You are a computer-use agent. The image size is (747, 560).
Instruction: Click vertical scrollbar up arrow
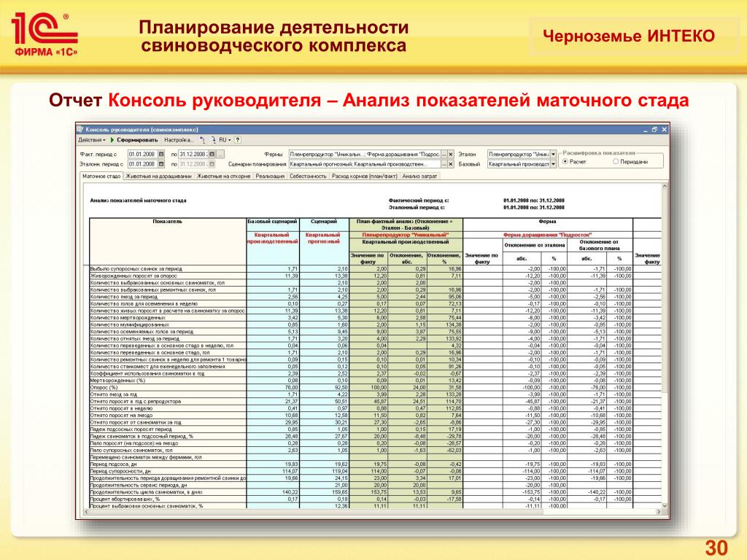(x=665, y=187)
